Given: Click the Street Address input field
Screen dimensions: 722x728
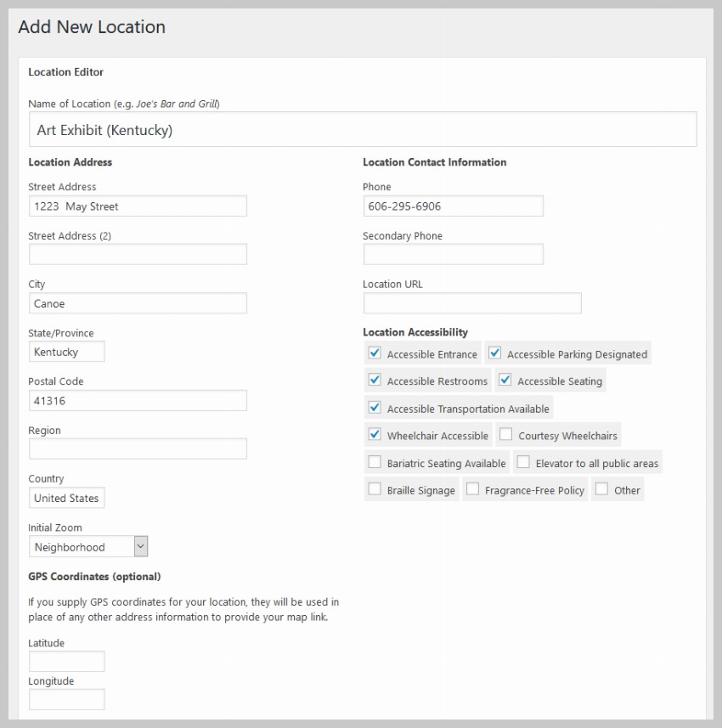Looking at the screenshot, I should pos(138,206).
